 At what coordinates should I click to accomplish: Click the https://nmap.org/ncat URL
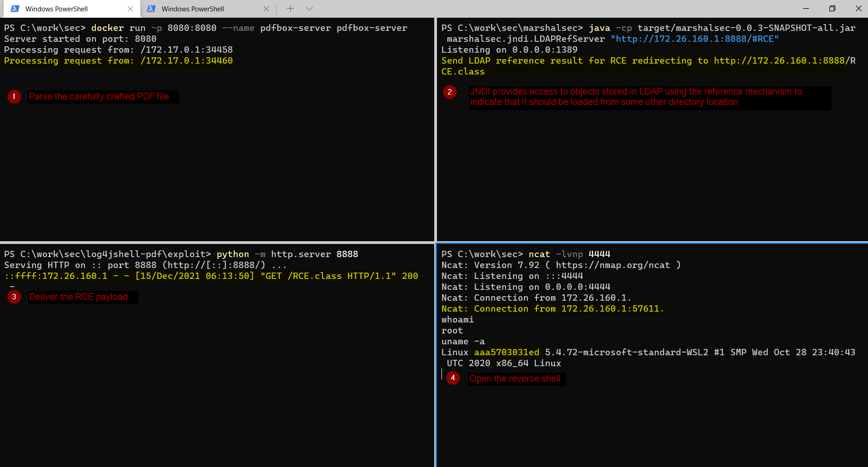click(x=613, y=265)
